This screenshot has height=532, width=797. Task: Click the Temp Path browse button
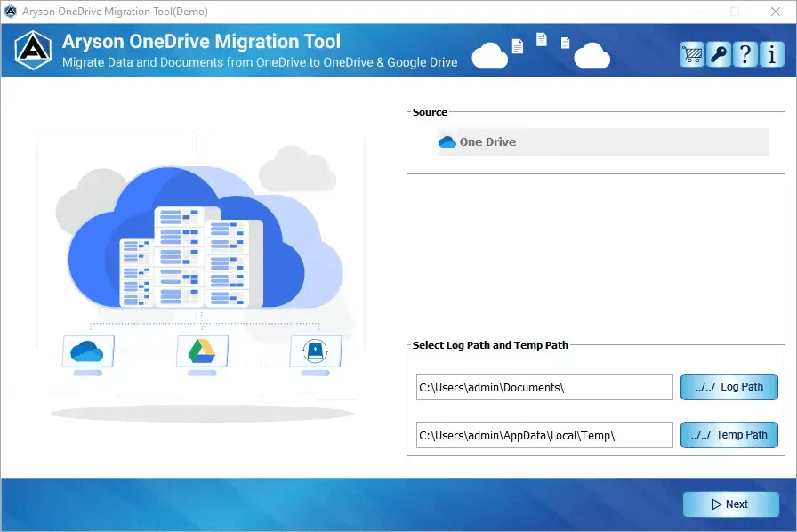pyautogui.click(x=729, y=435)
